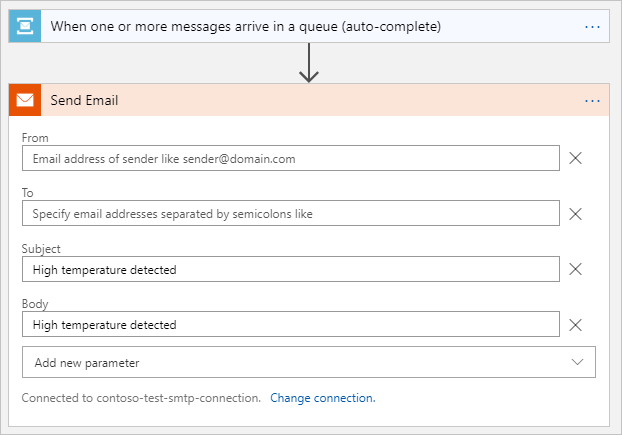Expand the 'When one or more messages arrive' trigger

[x=245, y=26]
